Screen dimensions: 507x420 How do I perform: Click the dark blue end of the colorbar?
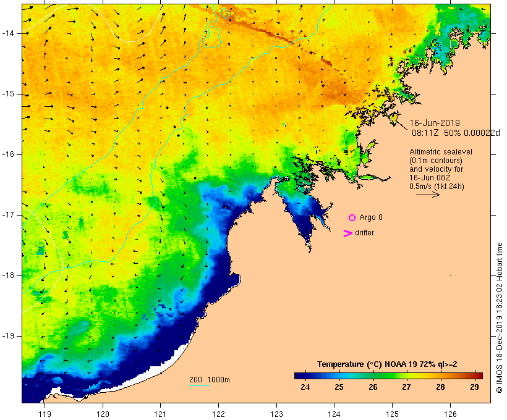[x=299, y=376]
